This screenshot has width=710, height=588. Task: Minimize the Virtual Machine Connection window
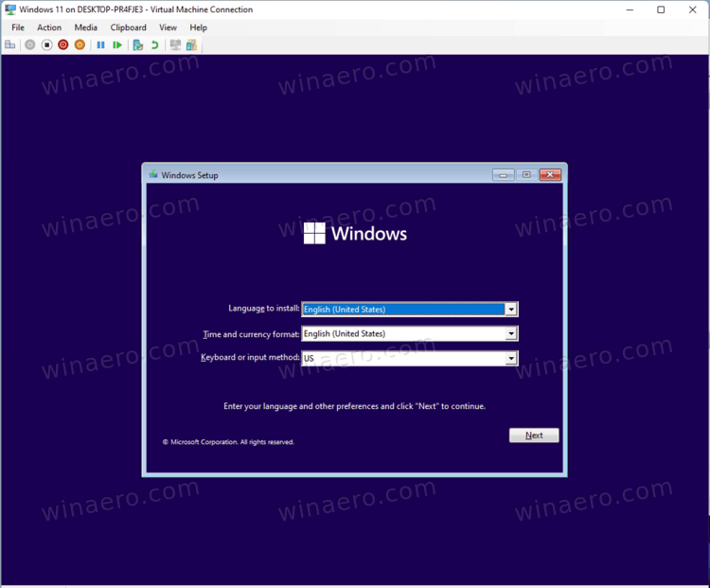(x=630, y=9)
